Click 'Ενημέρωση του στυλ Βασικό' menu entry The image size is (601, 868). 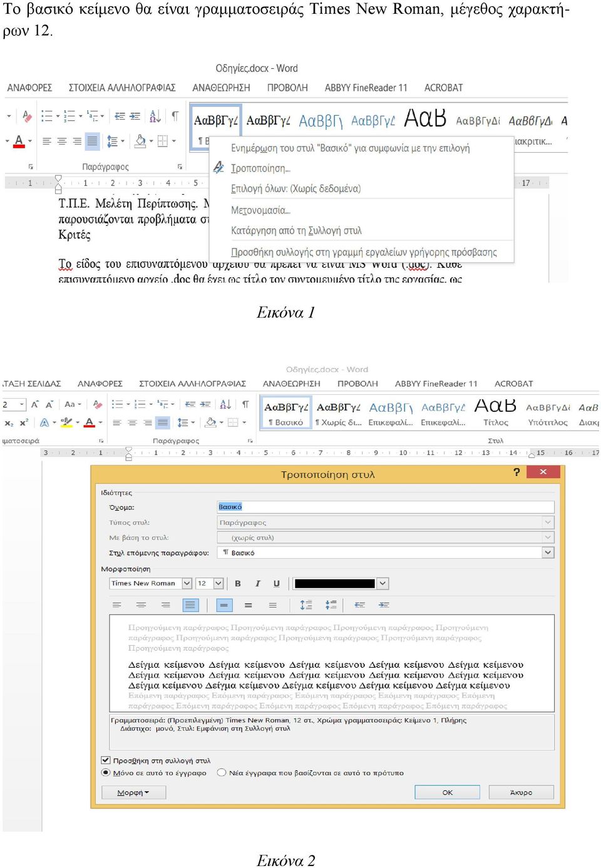click(350, 148)
